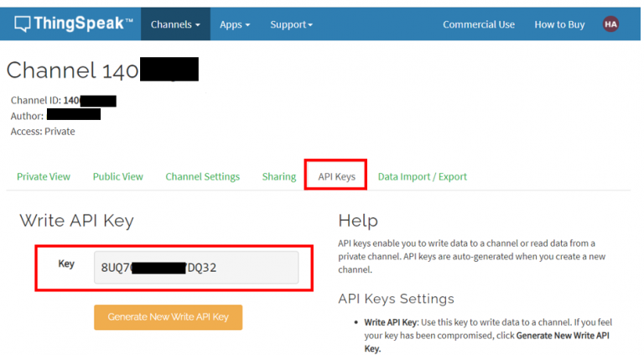This screenshot has height=355, width=644.
Task: Click the API Keys Settings subheading
Action: pyautogui.click(x=396, y=299)
